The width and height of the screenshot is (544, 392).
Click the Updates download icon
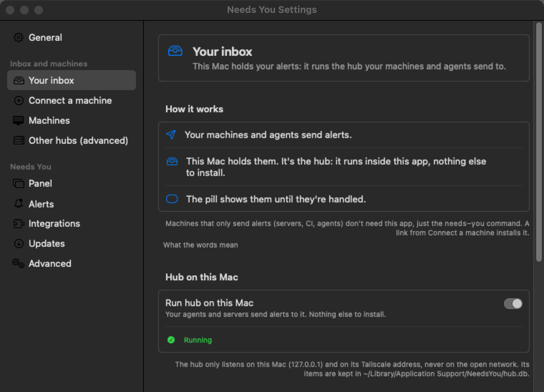(19, 244)
